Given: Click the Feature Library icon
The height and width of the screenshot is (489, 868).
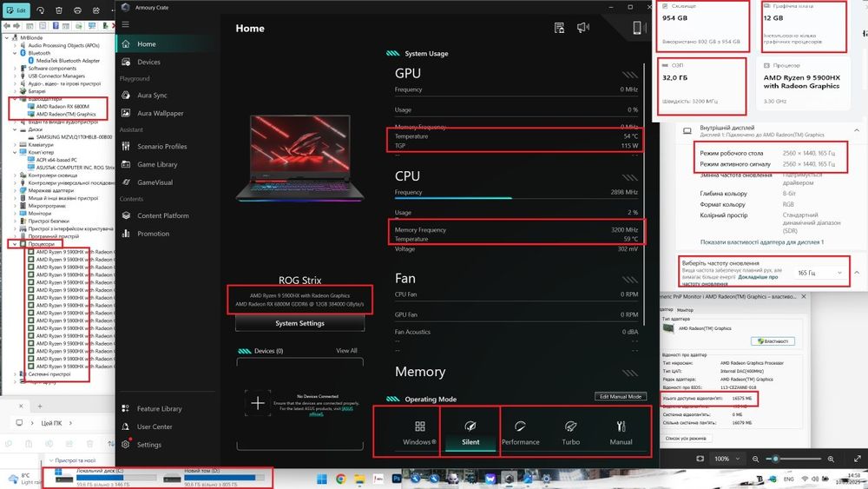Looking at the screenshot, I should pyautogui.click(x=126, y=409).
